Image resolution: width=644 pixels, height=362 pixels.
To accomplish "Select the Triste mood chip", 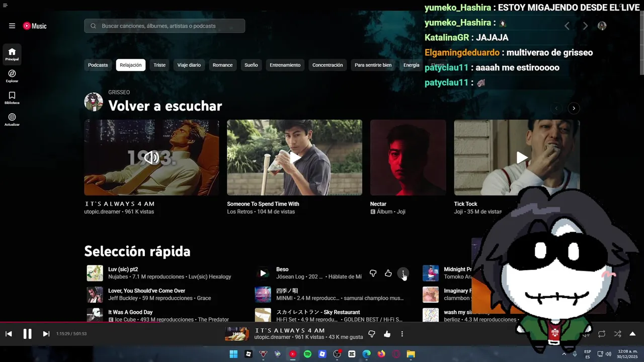I will (x=159, y=65).
